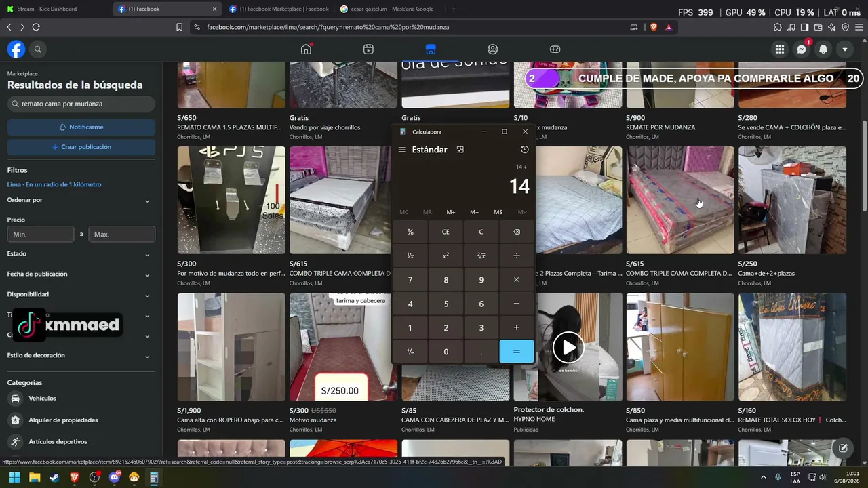Open the Gaming icon in Facebook top bar
The height and width of the screenshot is (488, 868).
[x=555, y=49]
